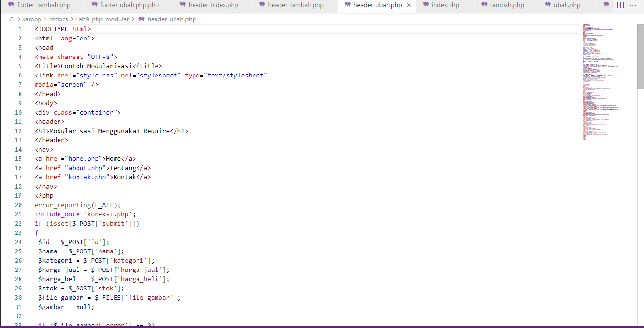Screen dimensions: 644x328
Task: Open the htdocs breadcrumb dropdown
Action: [x=59, y=19]
